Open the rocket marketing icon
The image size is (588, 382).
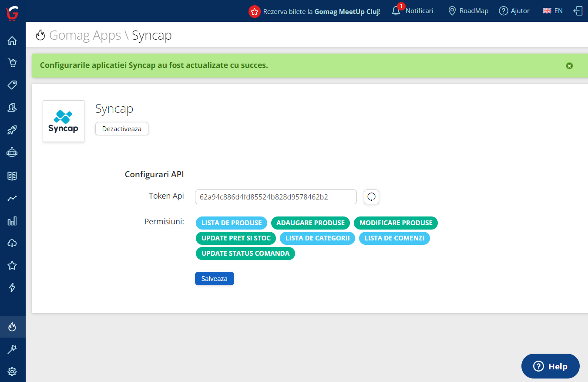click(12, 130)
